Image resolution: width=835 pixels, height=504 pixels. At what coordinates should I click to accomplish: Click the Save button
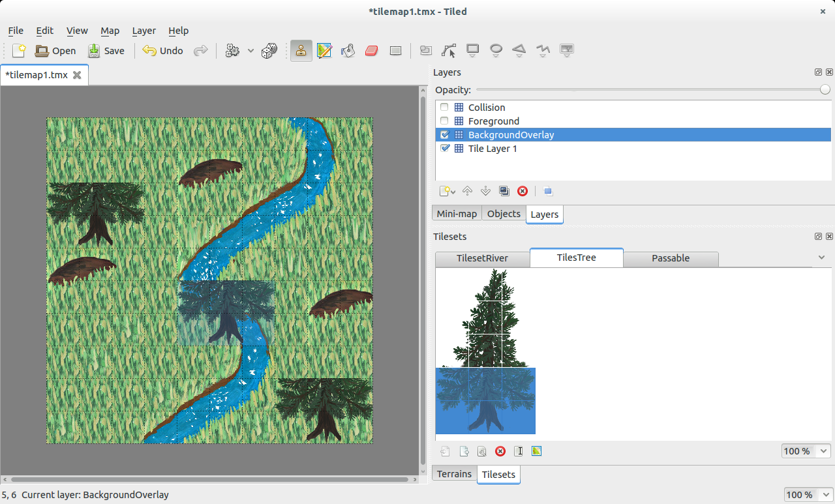click(x=106, y=50)
